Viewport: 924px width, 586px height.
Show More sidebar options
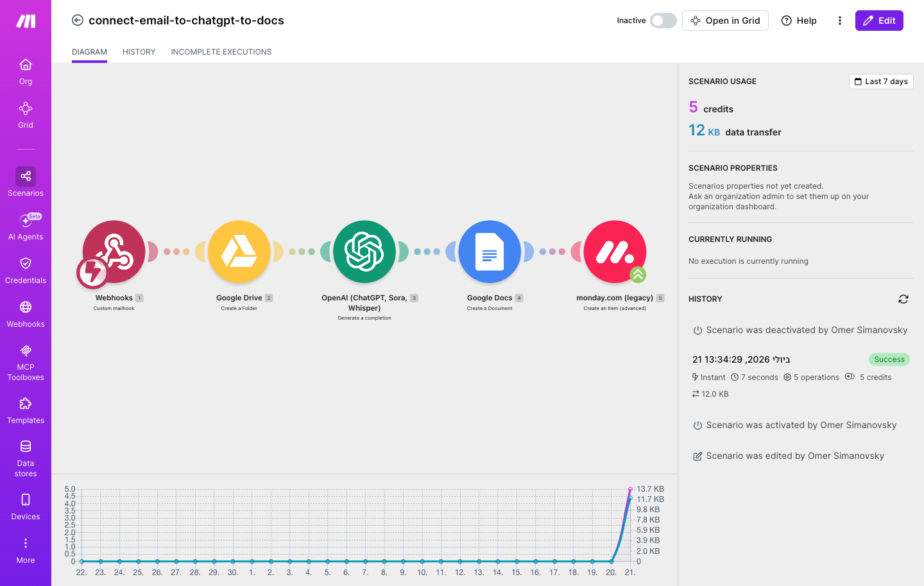pos(26,551)
